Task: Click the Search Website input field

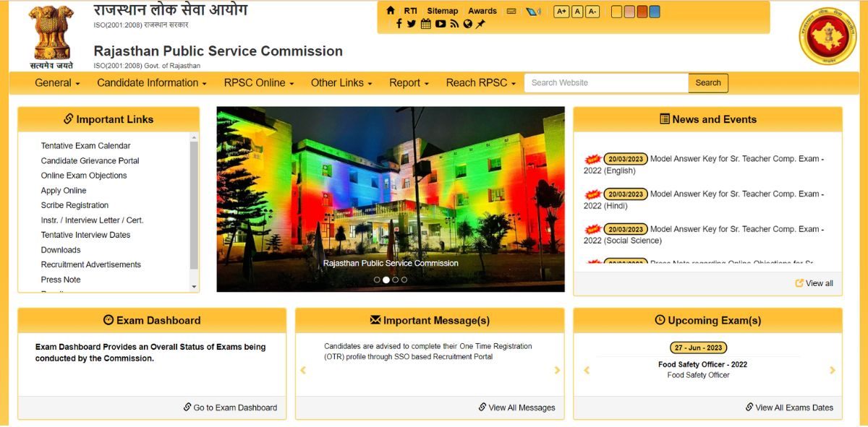Action: [x=606, y=83]
